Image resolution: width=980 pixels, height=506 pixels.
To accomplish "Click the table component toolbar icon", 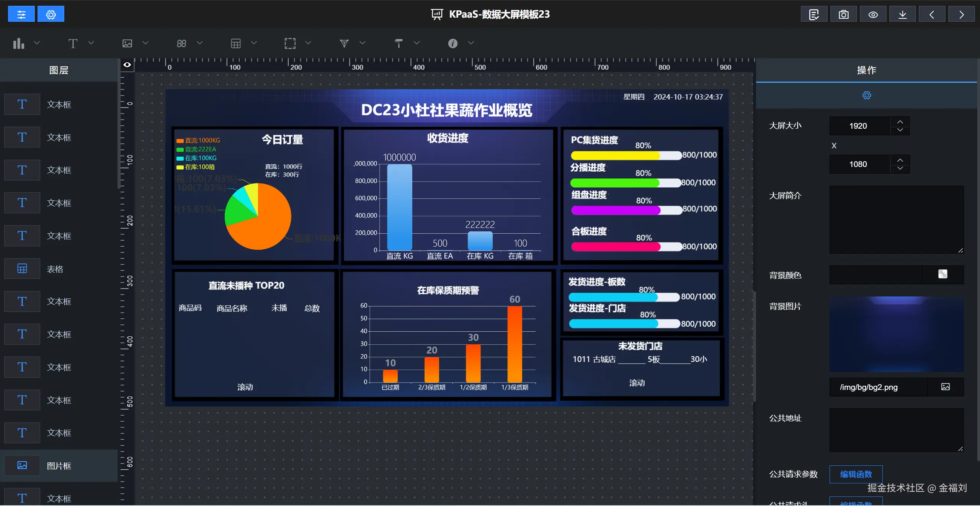I will pyautogui.click(x=236, y=43).
